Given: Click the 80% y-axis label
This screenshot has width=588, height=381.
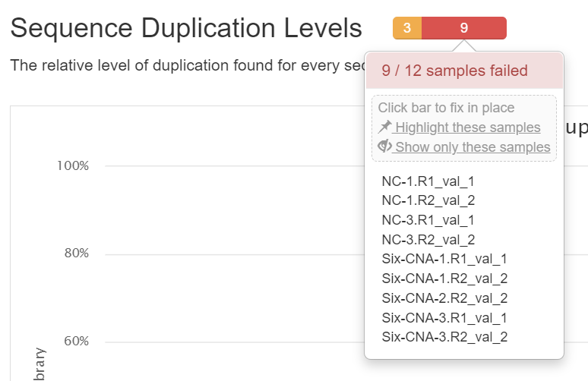Looking at the screenshot, I should (x=75, y=253).
